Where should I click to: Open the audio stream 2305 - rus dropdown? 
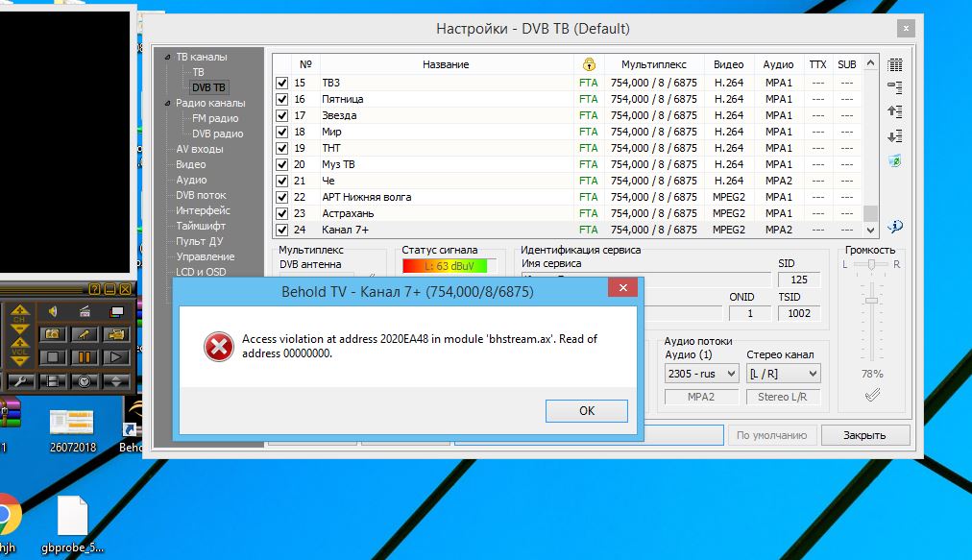click(701, 374)
